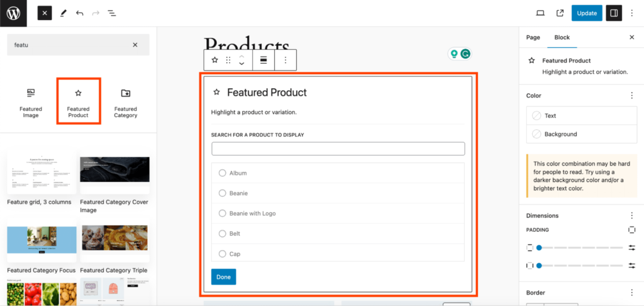The width and height of the screenshot is (644, 306).
Task: Insert the Featured Category block
Action: (x=126, y=103)
